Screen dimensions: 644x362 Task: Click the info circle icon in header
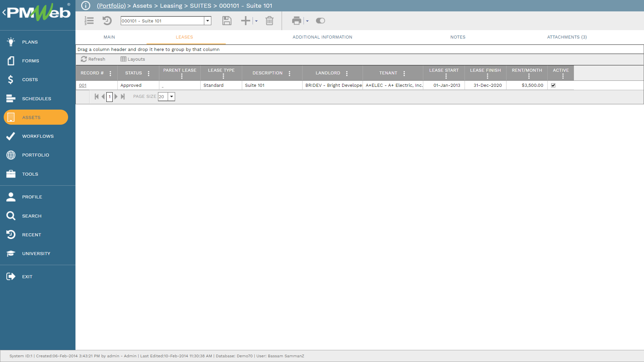click(x=86, y=6)
